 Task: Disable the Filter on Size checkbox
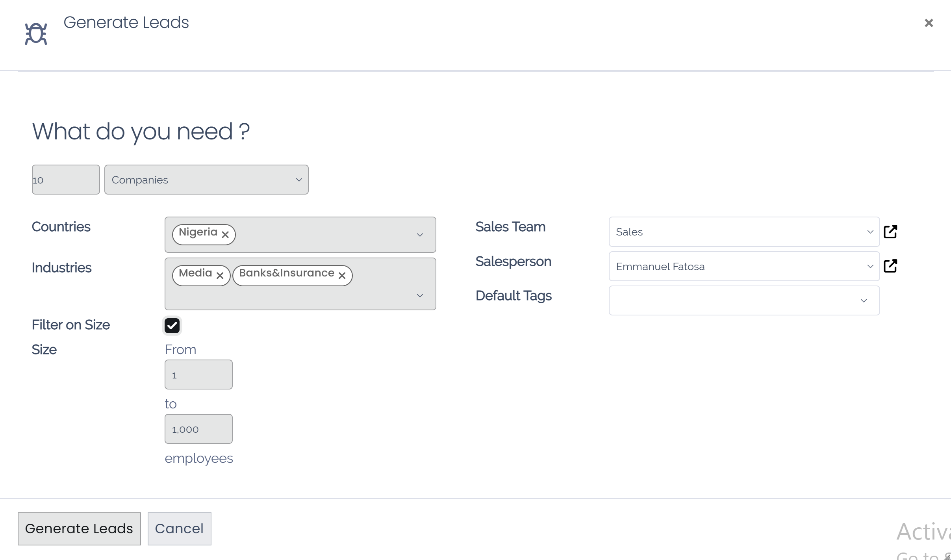pyautogui.click(x=172, y=325)
